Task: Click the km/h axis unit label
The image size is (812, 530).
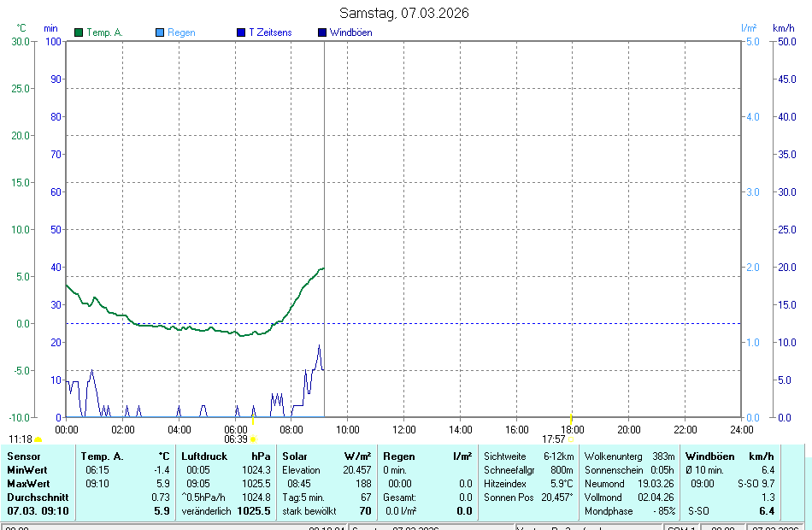Action: pos(783,28)
